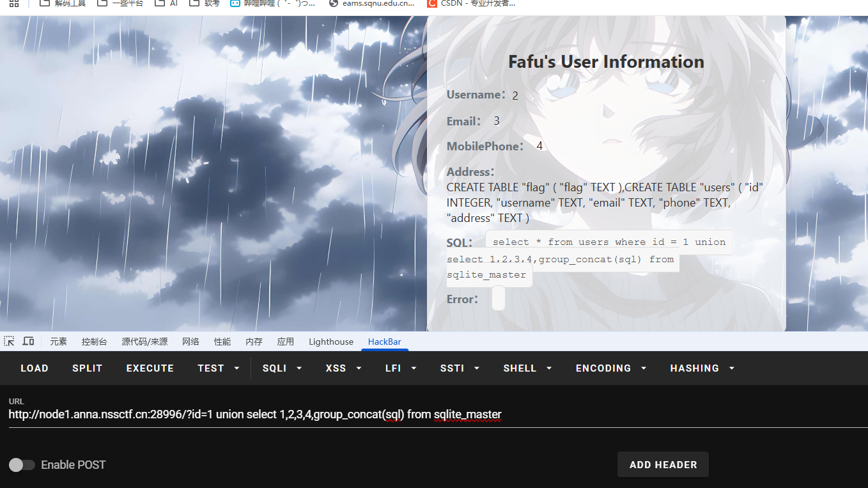Click the Fafu's User Information heading

coord(606,61)
